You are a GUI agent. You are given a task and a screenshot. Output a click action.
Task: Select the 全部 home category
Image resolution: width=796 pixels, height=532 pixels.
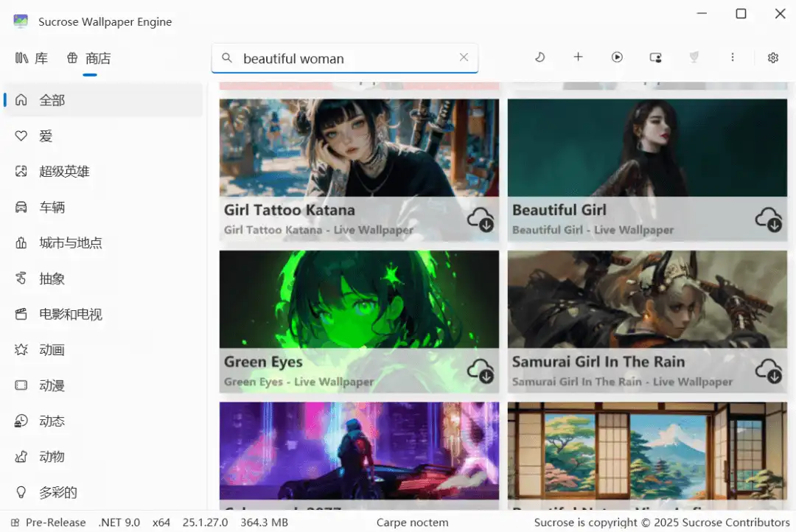pos(103,100)
